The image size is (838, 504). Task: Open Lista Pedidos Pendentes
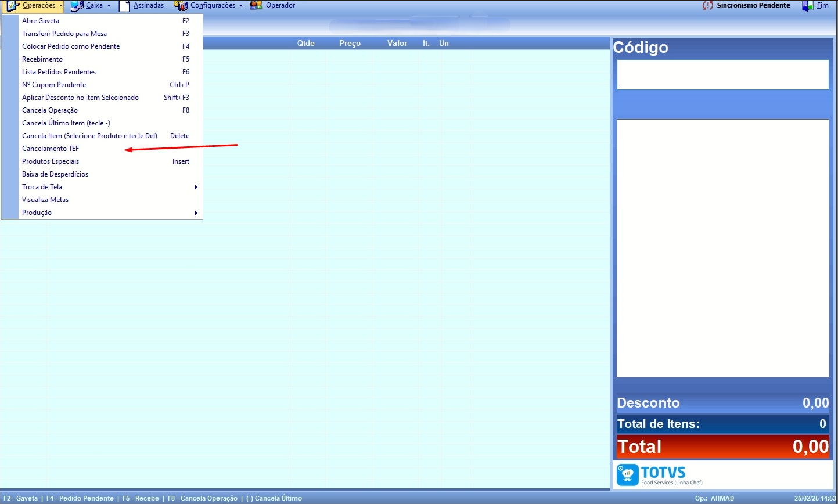point(102,72)
